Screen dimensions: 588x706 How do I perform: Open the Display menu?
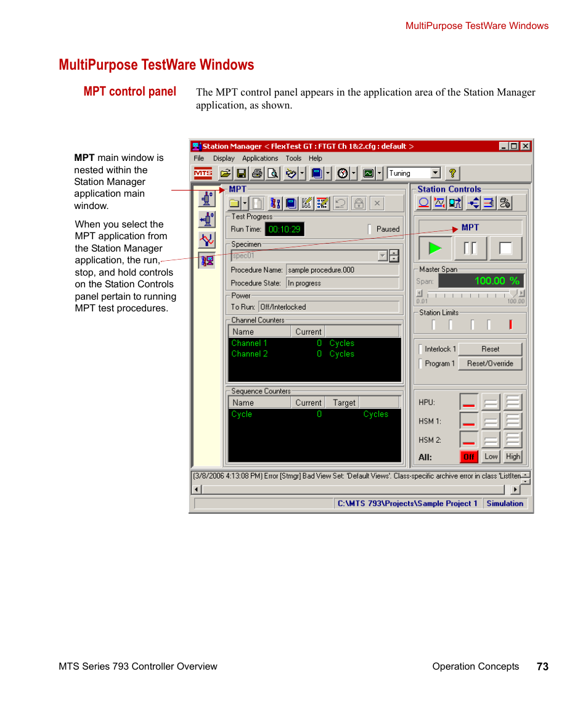tap(224, 158)
